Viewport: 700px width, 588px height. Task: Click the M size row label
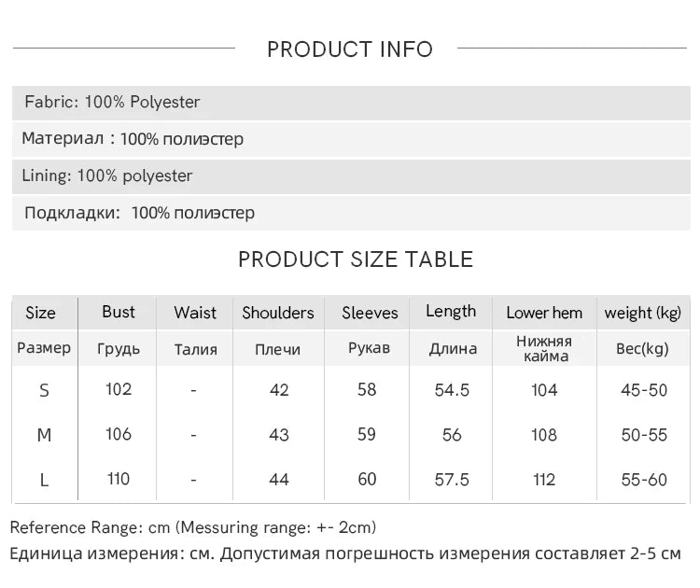(x=44, y=435)
